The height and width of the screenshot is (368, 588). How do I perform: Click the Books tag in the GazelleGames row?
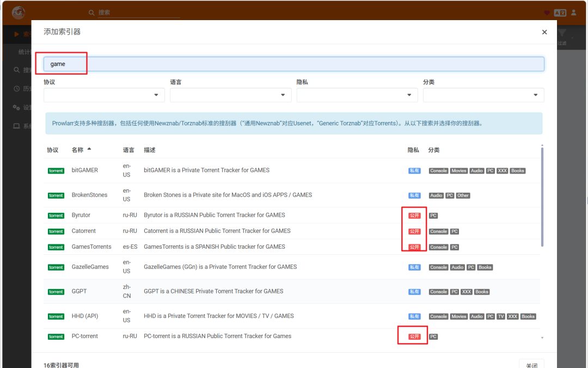485,267
